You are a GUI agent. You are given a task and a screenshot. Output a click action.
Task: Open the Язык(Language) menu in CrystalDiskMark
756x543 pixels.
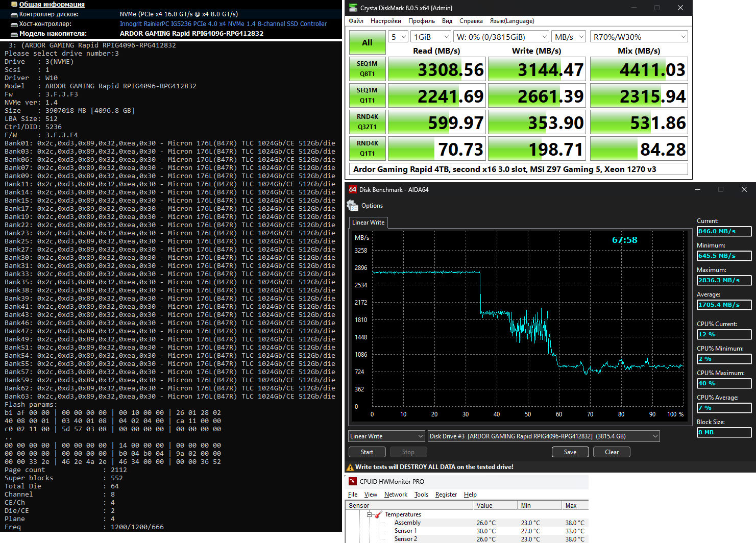point(512,21)
